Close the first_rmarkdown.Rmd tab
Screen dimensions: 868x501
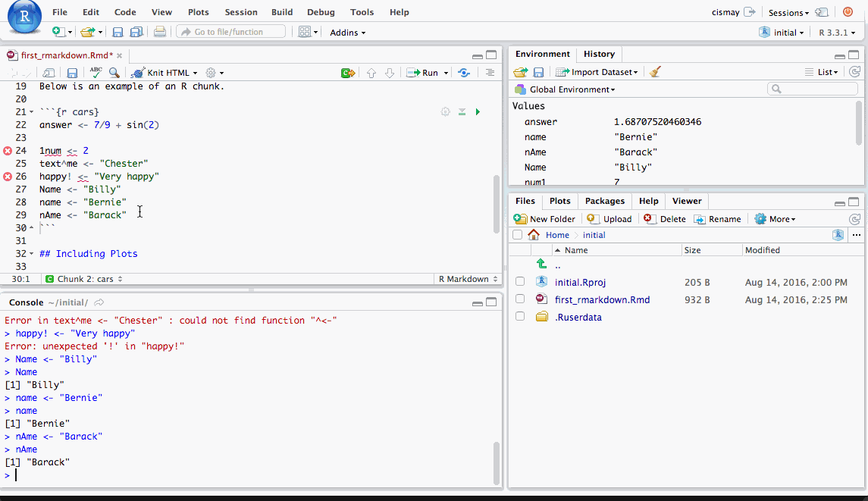pyautogui.click(x=120, y=55)
